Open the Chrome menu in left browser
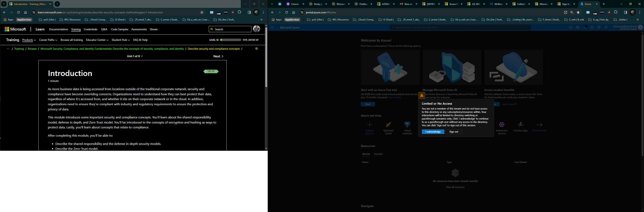Viewport: 644px width, 212px height. coord(263,12)
